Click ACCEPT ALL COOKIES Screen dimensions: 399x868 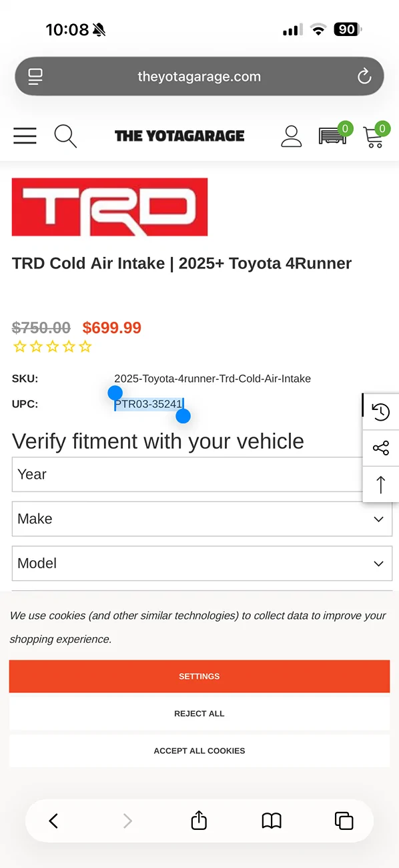pyautogui.click(x=199, y=750)
